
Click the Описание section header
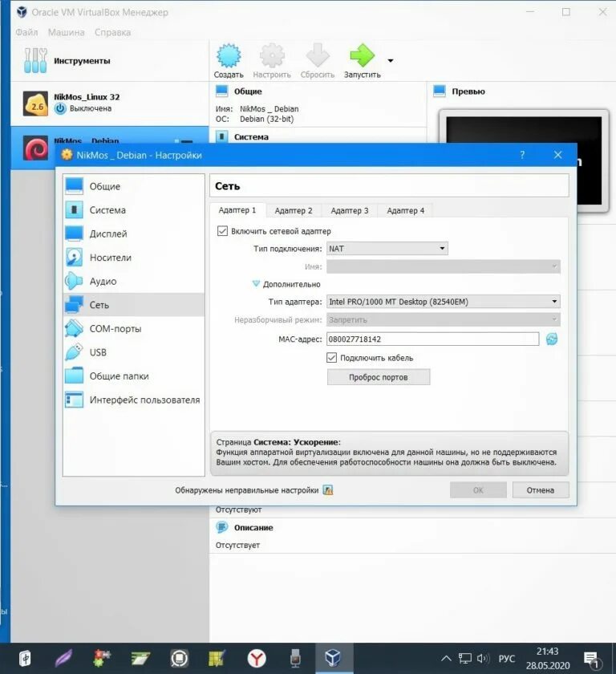(253, 527)
